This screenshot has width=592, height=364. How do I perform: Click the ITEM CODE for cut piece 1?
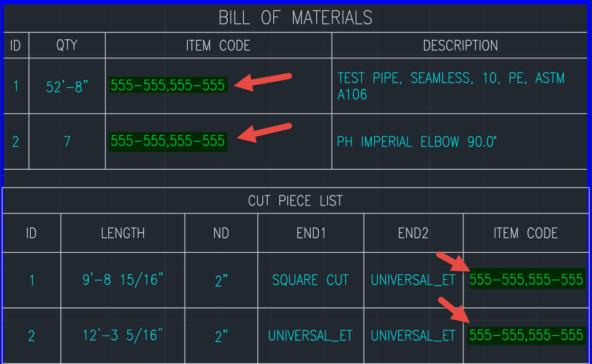[526, 280]
